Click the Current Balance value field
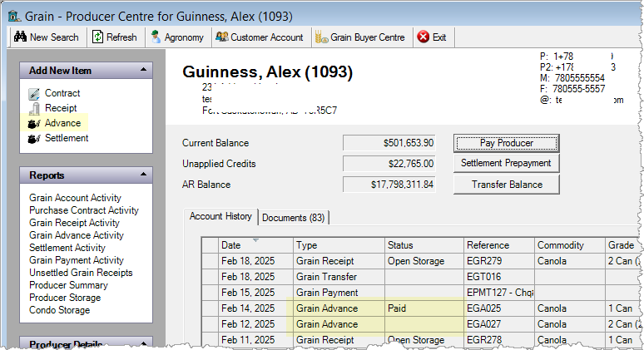The height and width of the screenshot is (350, 644). [389, 143]
